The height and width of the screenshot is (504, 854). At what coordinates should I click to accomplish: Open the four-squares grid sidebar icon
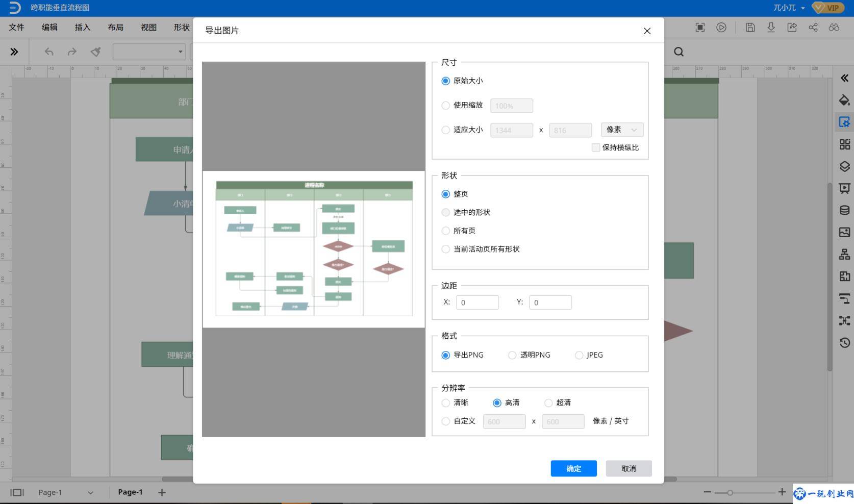pyautogui.click(x=844, y=144)
